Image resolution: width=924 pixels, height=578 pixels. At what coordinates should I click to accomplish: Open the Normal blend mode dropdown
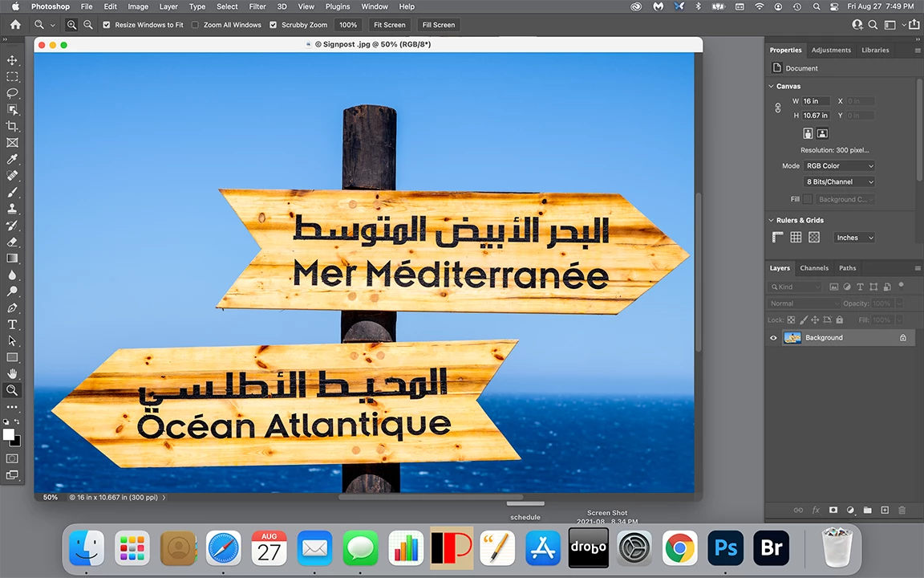point(804,303)
